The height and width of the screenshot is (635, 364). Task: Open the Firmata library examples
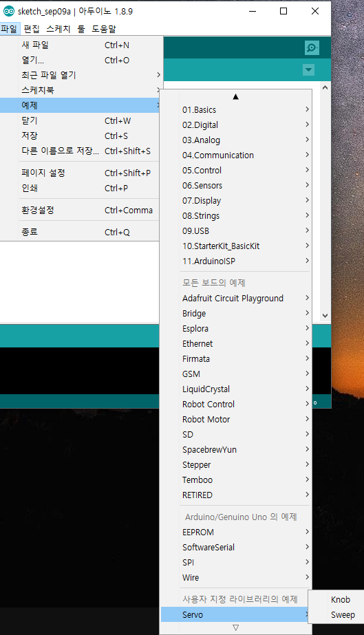tap(236, 359)
